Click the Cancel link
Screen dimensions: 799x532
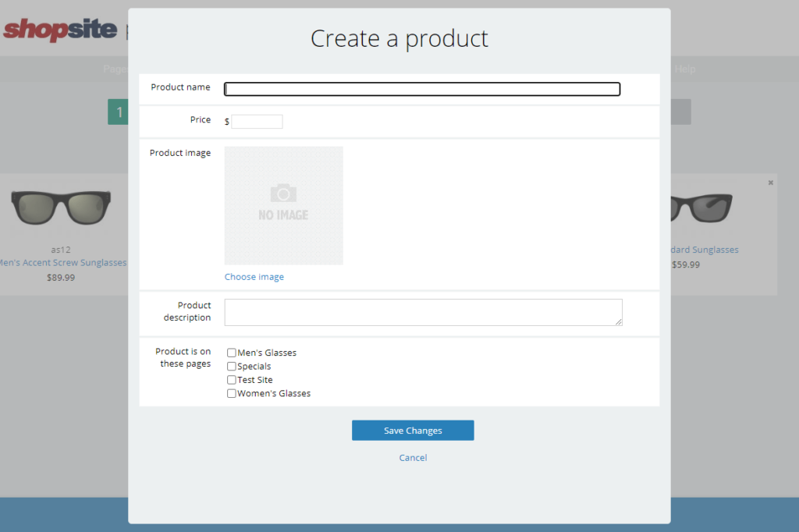413,458
